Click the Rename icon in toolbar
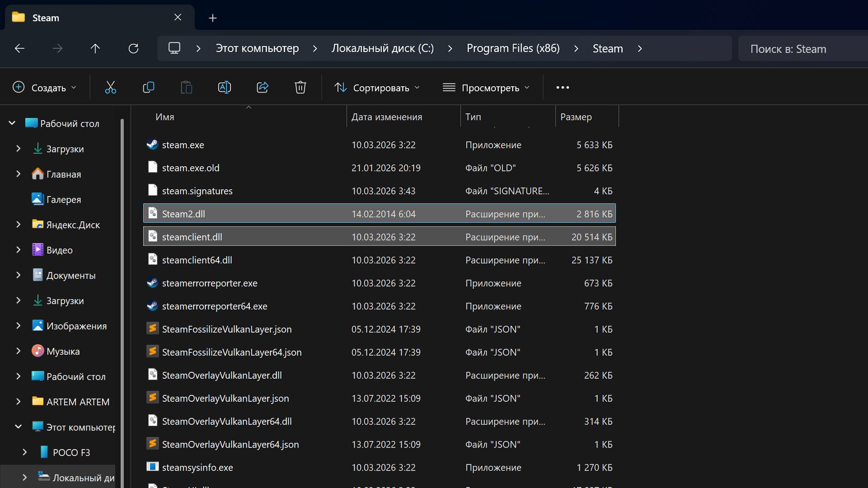Image resolution: width=868 pixels, height=488 pixels. coord(224,87)
